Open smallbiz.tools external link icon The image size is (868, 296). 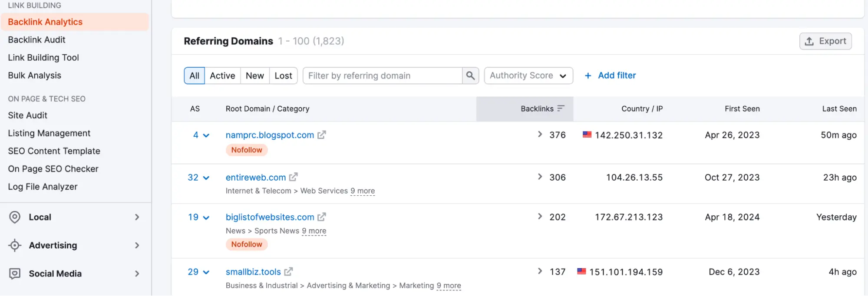pos(288,272)
